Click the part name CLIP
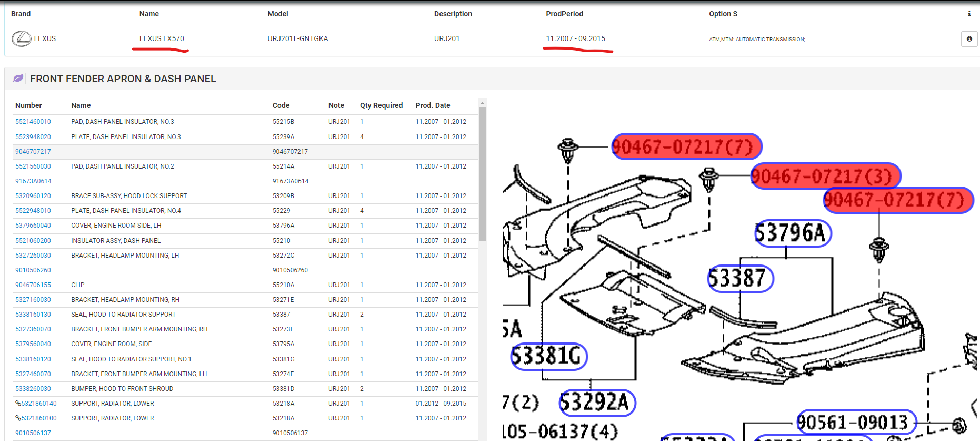This screenshot has height=441, width=980. coord(78,285)
